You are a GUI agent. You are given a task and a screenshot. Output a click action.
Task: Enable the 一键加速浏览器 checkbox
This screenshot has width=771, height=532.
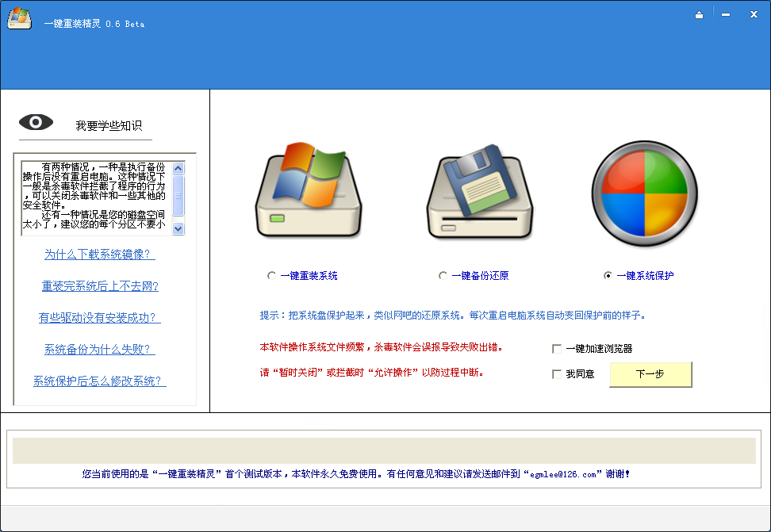557,349
